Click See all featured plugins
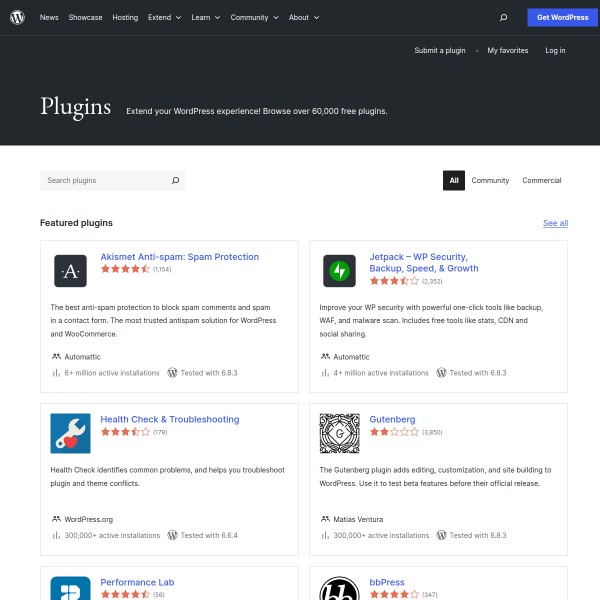The width and height of the screenshot is (600, 600). (555, 223)
